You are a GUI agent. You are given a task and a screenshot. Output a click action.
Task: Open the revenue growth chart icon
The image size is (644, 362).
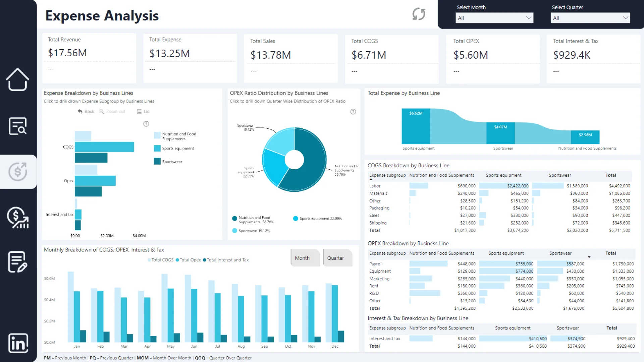pos(18,218)
